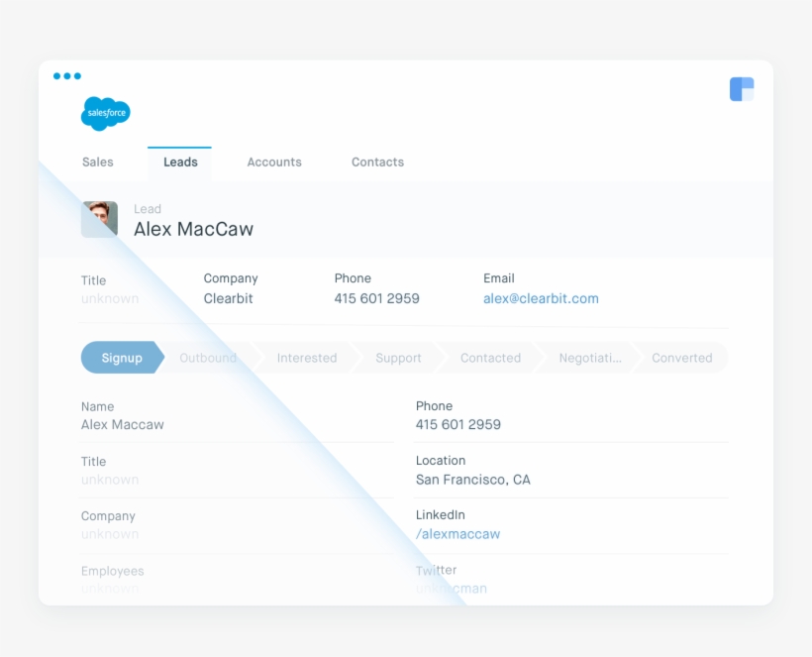The width and height of the screenshot is (812, 657).
Task: Click the Alex MacCaw lead heading
Action: click(194, 229)
